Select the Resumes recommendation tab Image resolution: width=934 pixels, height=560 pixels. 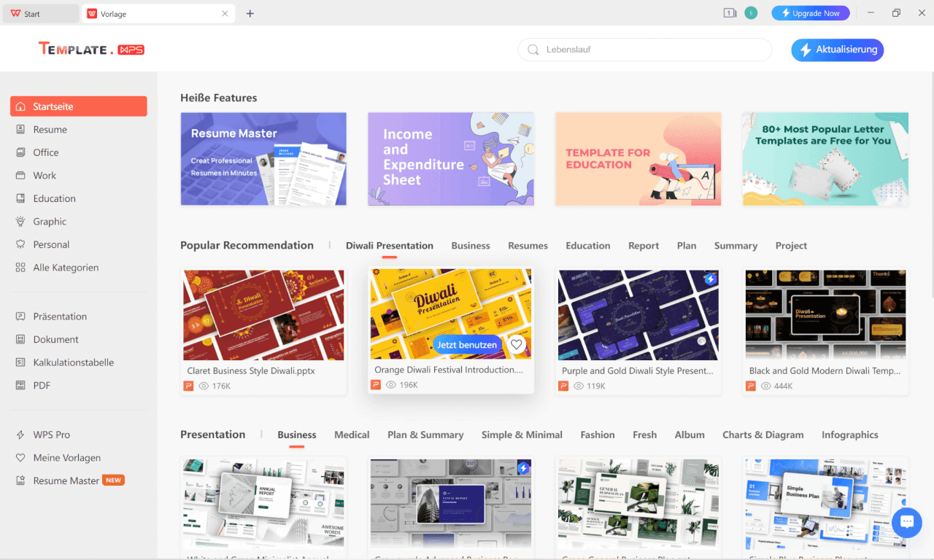(x=528, y=246)
